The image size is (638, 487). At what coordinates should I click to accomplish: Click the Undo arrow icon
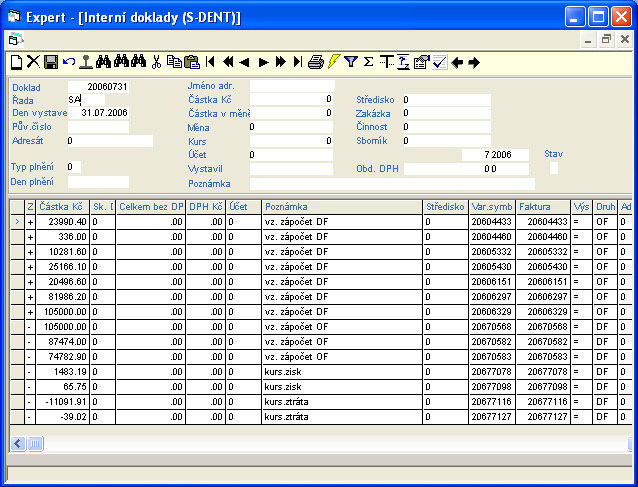click(x=68, y=62)
